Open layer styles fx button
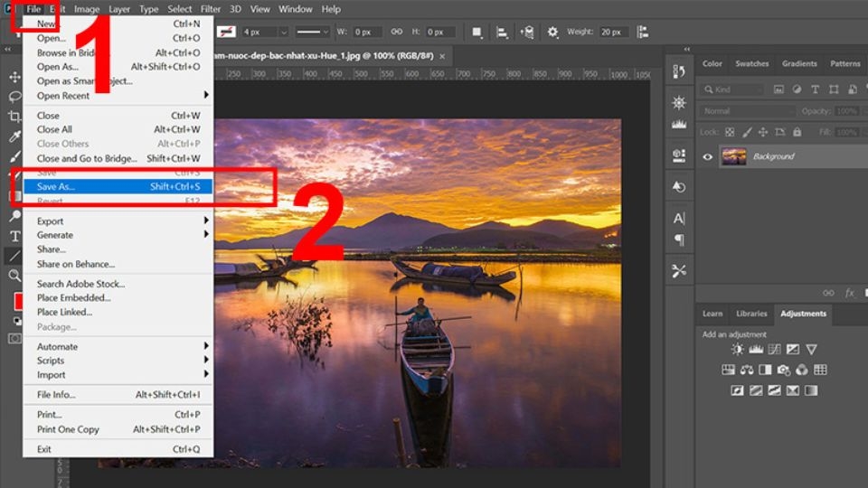868x488 pixels. click(x=849, y=293)
